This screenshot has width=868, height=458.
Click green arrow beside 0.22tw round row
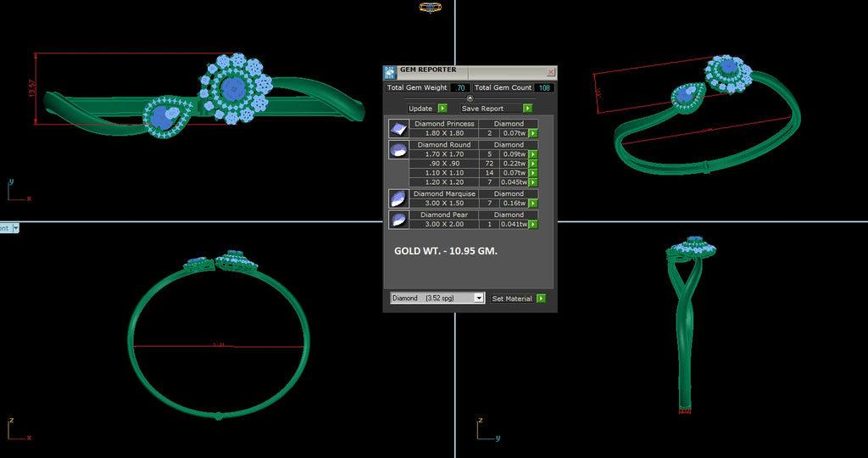point(533,164)
